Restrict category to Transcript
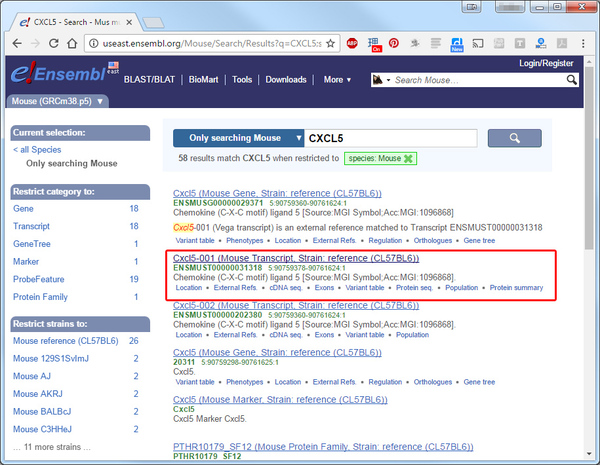 coord(31,226)
